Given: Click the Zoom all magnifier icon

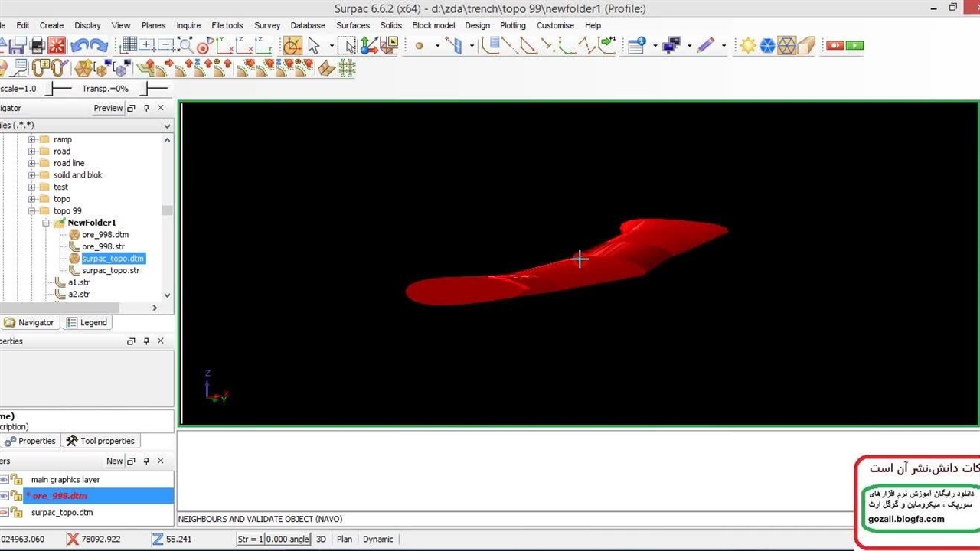Looking at the screenshot, I should pos(185,46).
